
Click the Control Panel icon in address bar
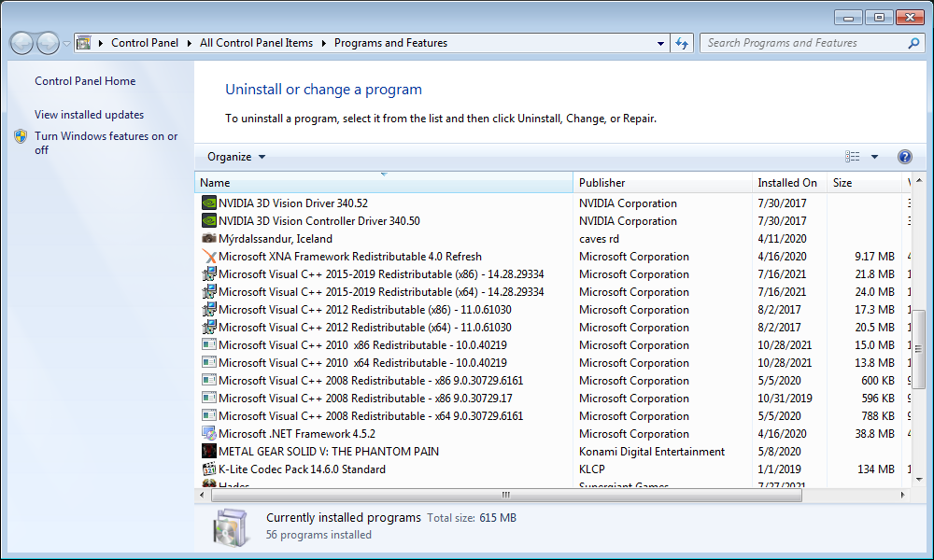pyautogui.click(x=84, y=43)
